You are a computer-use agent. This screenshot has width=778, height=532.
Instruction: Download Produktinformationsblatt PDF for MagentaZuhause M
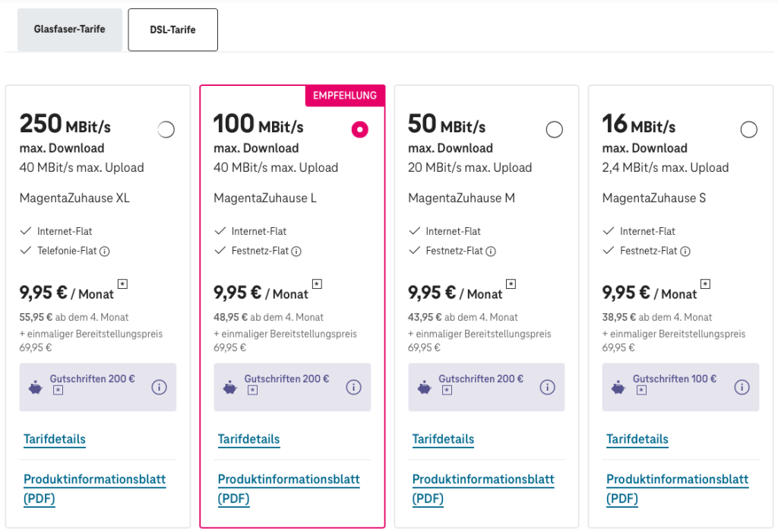(483, 489)
